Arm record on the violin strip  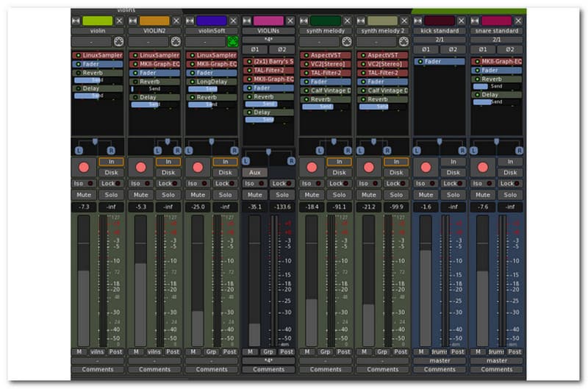click(84, 168)
